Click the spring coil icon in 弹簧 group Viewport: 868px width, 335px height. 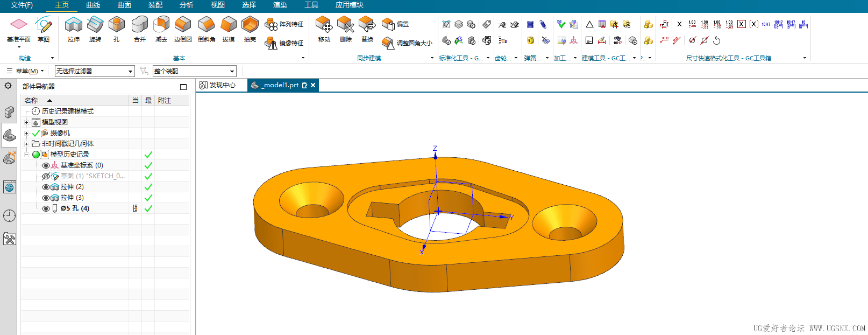point(530,24)
